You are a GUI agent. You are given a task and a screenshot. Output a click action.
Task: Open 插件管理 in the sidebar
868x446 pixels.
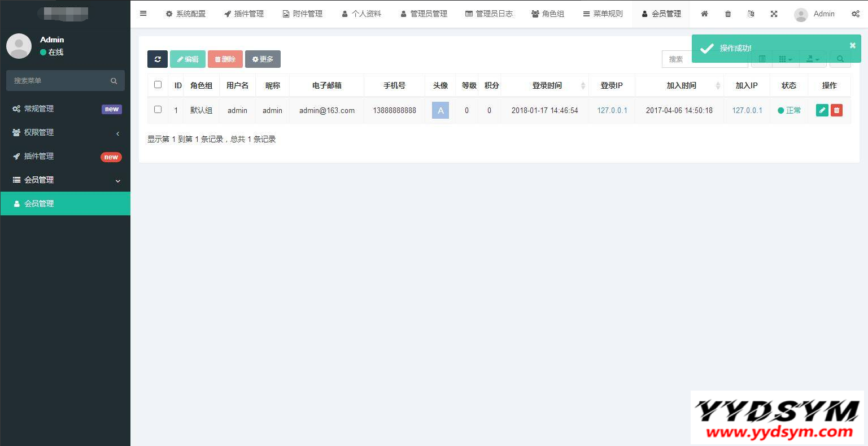coord(66,157)
